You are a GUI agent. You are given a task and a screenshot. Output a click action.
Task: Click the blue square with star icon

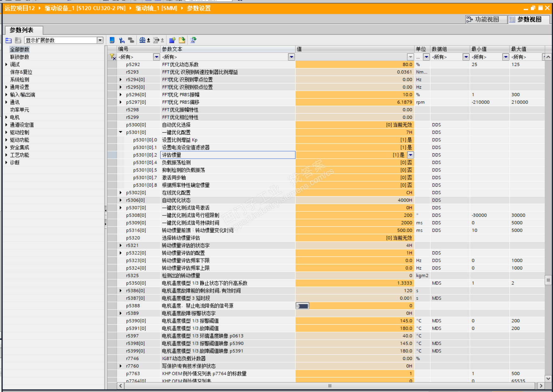pyautogui.click(x=172, y=40)
